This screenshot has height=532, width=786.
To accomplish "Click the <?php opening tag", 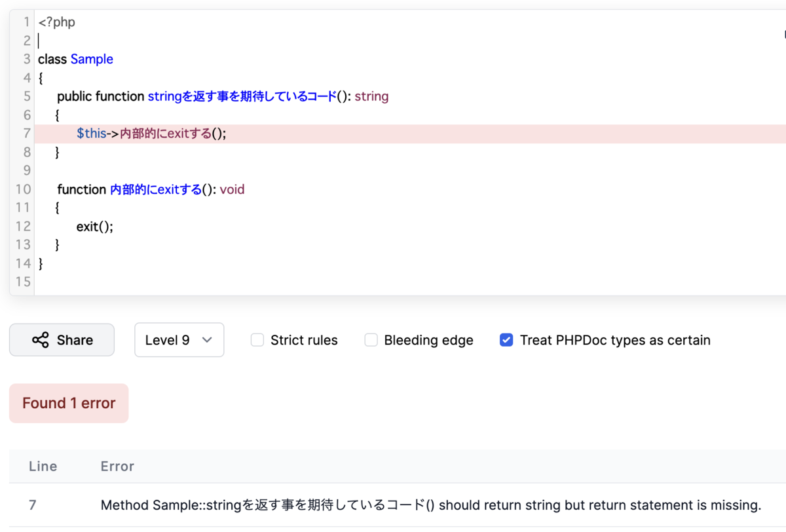I will (56, 22).
